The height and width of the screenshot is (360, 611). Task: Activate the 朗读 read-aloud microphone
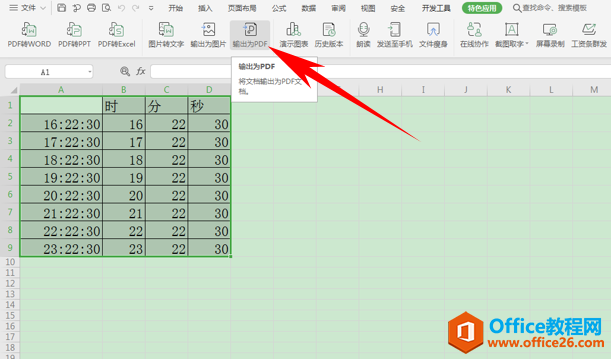pos(363,35)
